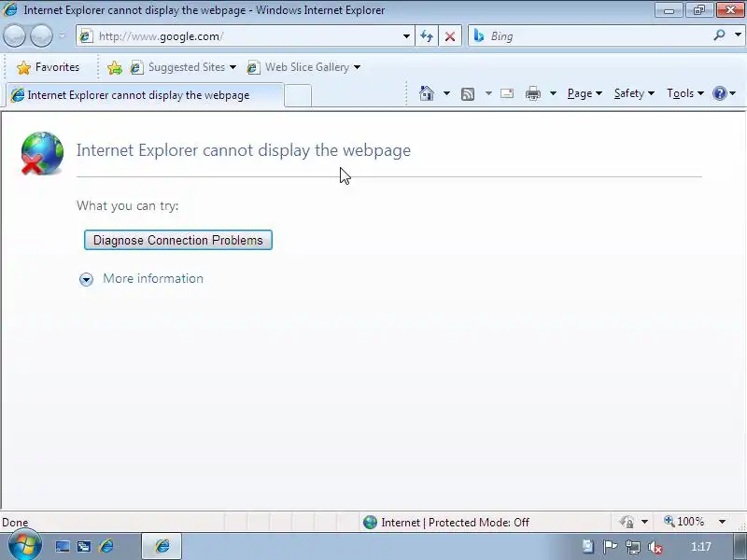Open the Safety menu
Screen dimensions: 747x560
tap(634, 93)
